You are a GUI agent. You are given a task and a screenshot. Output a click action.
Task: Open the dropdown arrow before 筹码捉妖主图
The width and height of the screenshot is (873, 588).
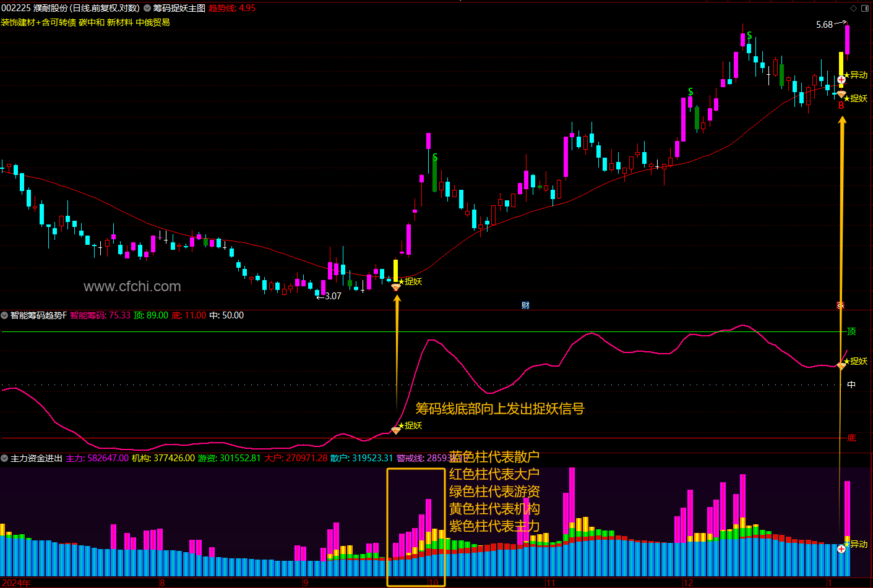click(147, 8)
